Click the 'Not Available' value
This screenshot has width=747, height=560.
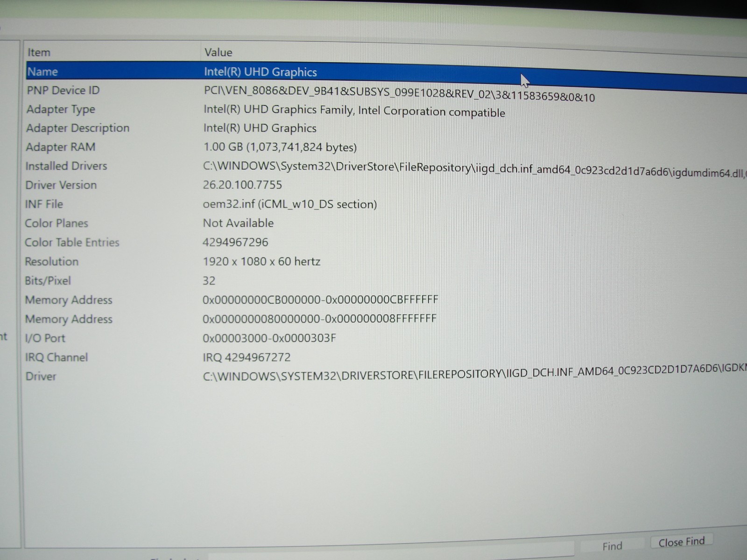tap(238, 223)
